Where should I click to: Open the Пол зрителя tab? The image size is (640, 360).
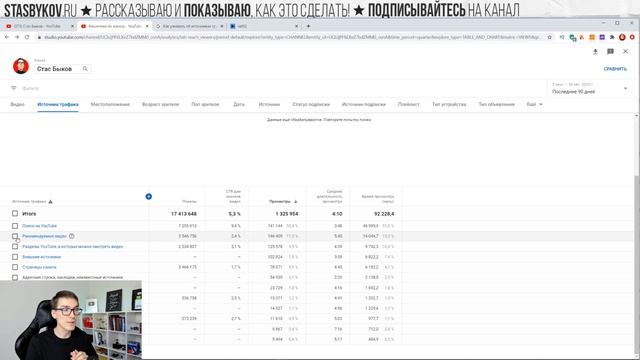[x=205, y=104]
